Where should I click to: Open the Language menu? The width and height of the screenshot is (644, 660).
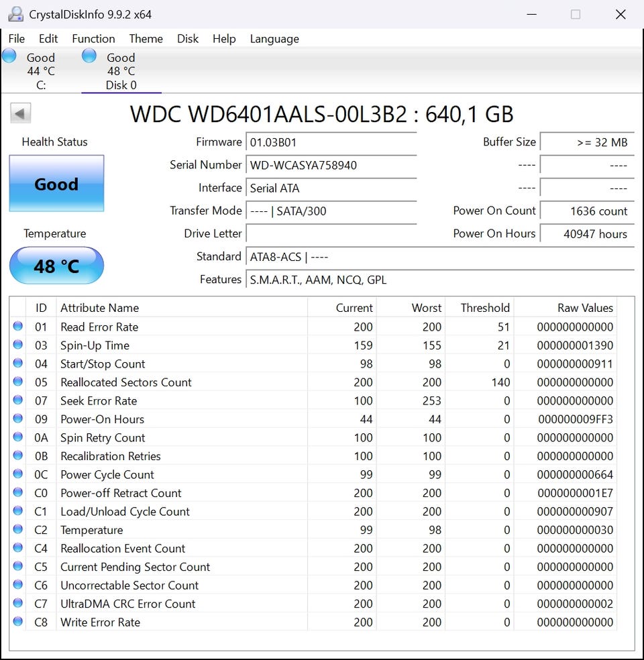tap(274, 39)
